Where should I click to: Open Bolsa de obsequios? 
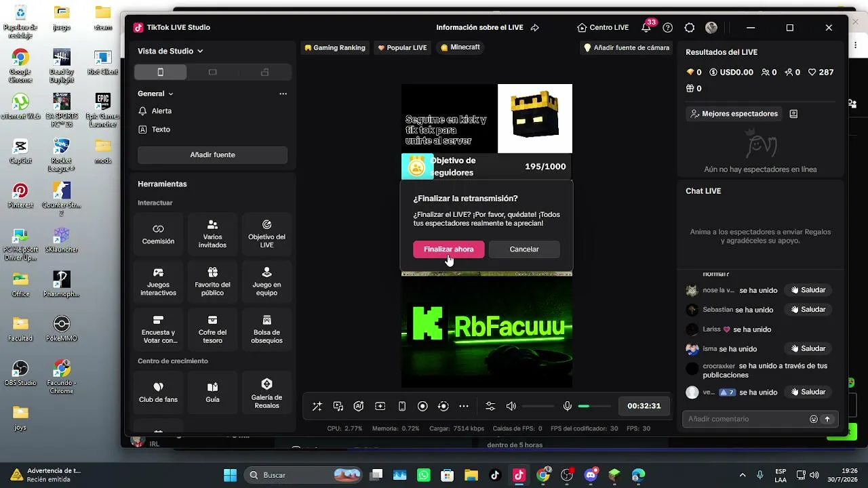(267, 329)
